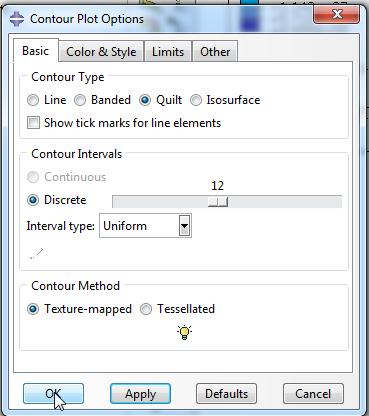Select the Banded contour type
This screenshot has height=416, width=369.
click(x=80, y=100)
